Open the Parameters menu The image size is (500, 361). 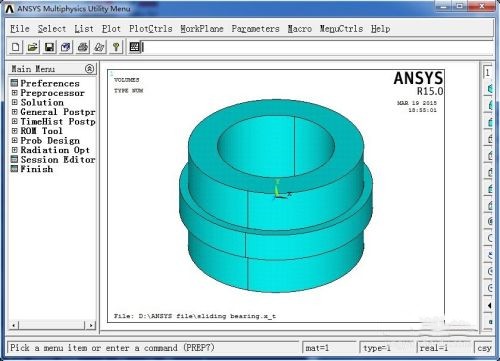click(x=256, y=29)
